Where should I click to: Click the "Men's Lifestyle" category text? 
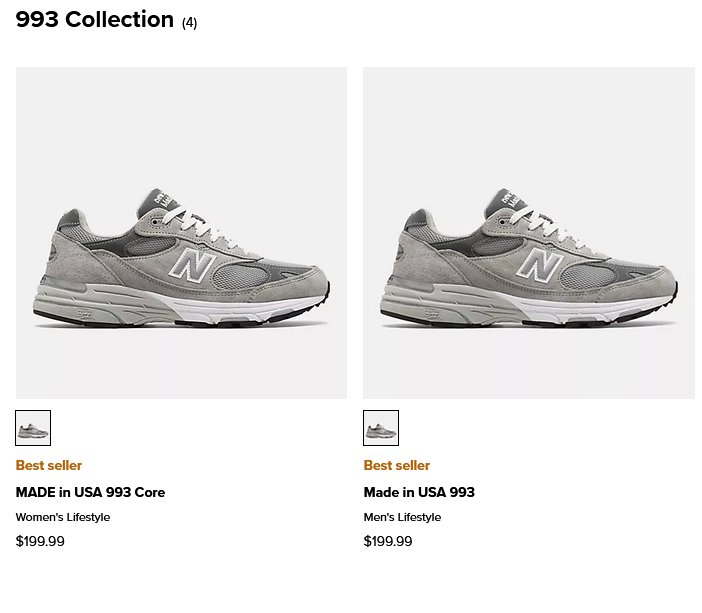tap(402, 517)
